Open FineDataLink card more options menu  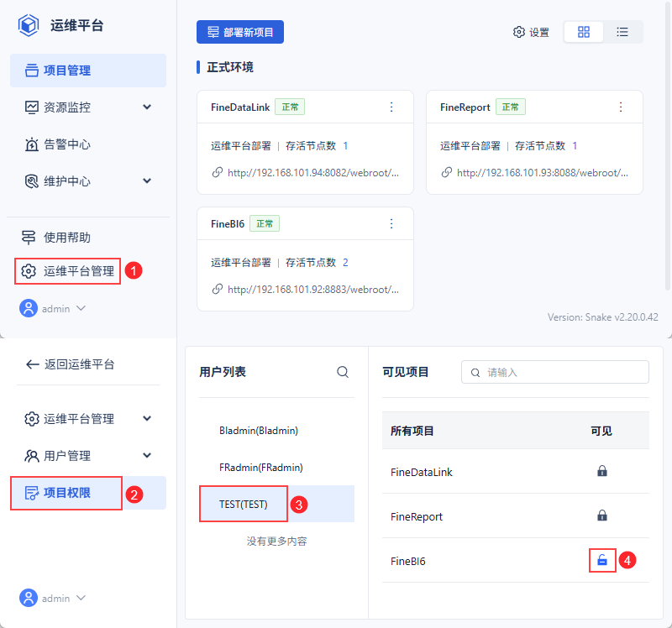coord(391,107)
